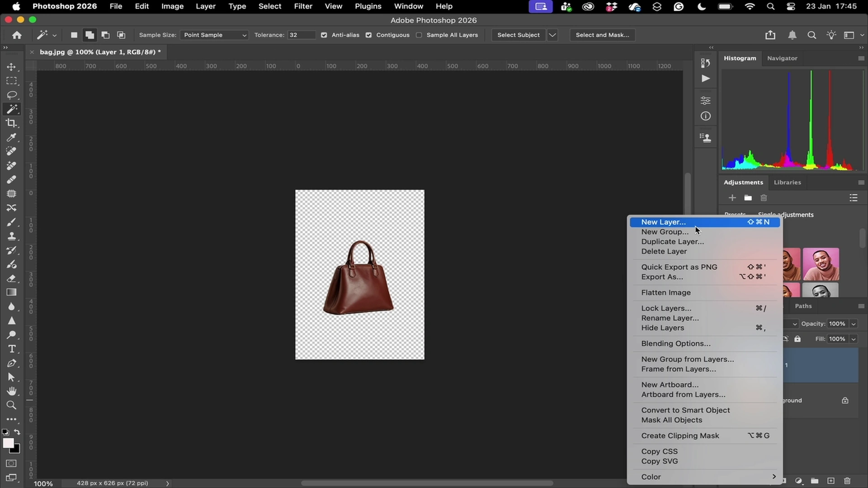The image size is (868, 488).
Task: Toggle the Anti-alias checkbox
Action: point(324,35)
